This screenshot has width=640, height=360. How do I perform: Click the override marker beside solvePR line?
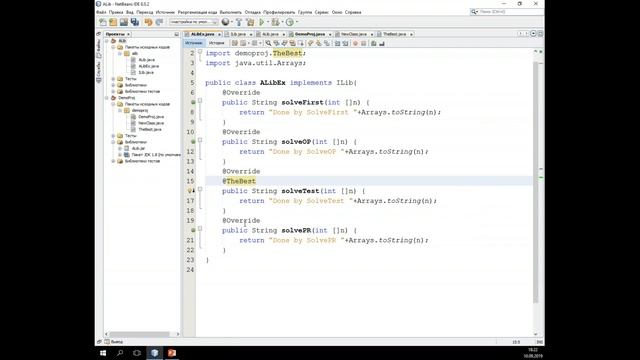193,230
